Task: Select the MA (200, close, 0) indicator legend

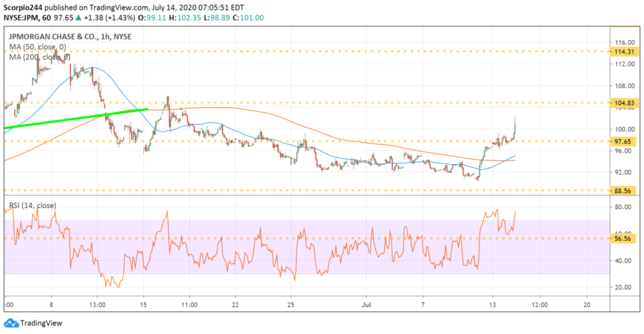Action: click(x=39, y=57)
